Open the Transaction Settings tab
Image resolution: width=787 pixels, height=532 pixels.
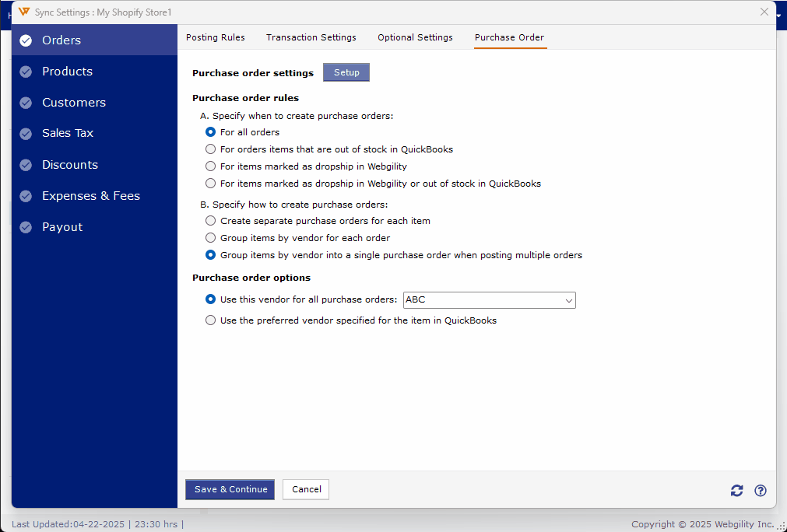[x=311, y=37]
